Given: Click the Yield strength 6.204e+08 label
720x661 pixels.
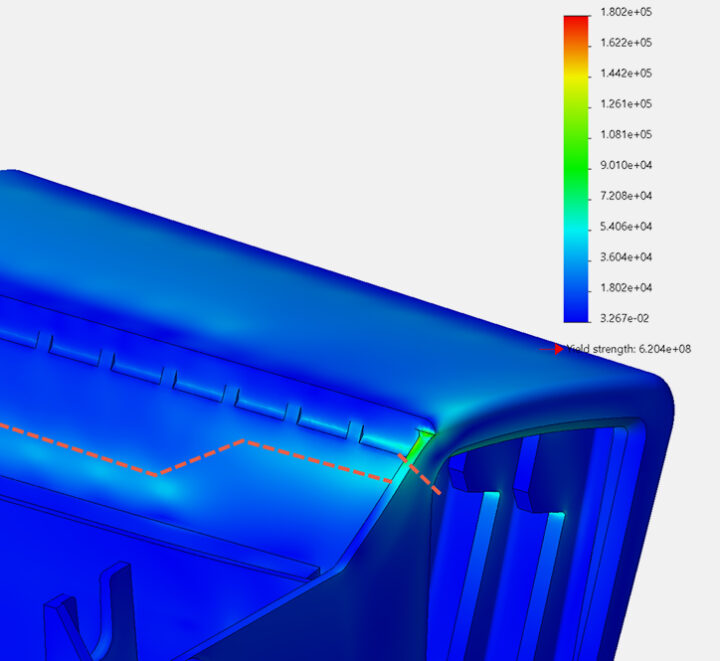Looking at the screenshot, I should pos(628,349).
